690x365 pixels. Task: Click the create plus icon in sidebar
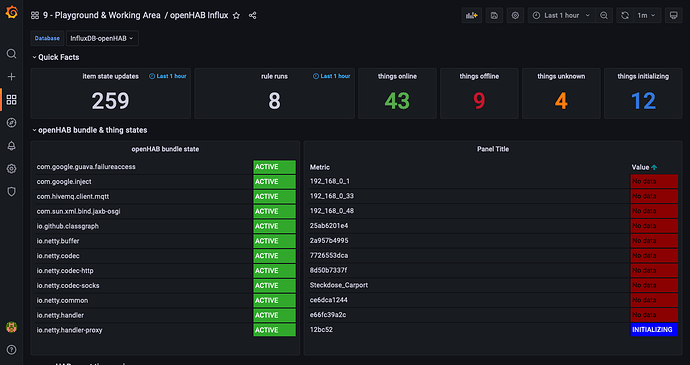click(11, 77)
